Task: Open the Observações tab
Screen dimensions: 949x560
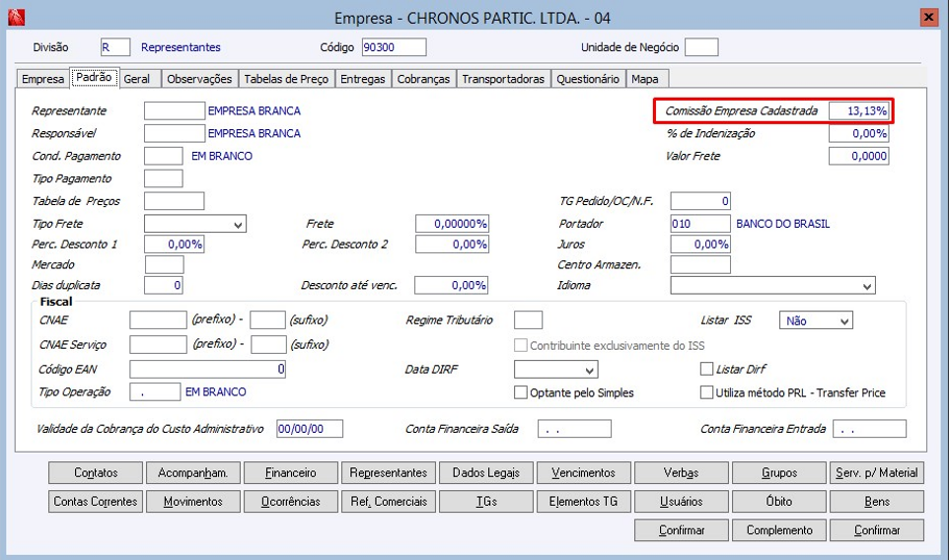Action: [199, 79]
